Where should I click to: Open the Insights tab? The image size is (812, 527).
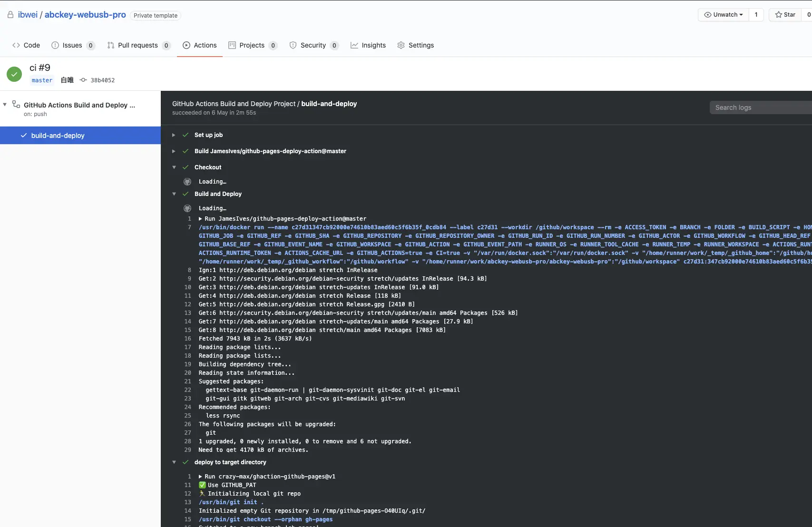[368, 45]
